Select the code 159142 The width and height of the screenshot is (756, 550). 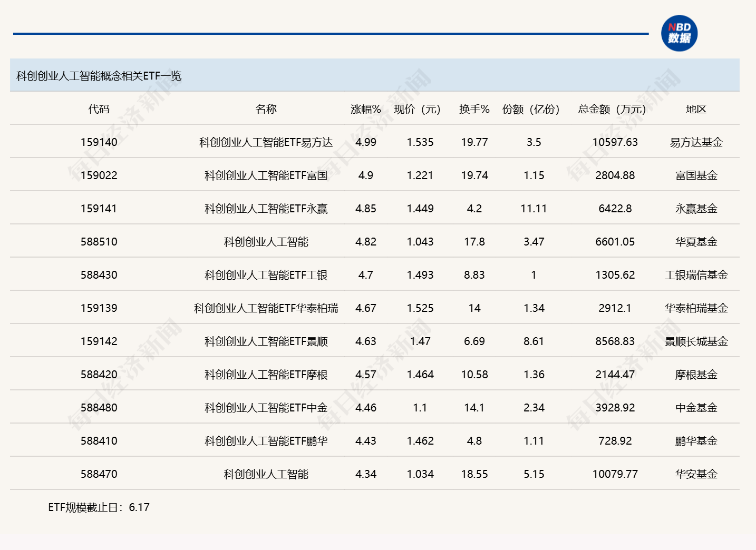point(99,341)
